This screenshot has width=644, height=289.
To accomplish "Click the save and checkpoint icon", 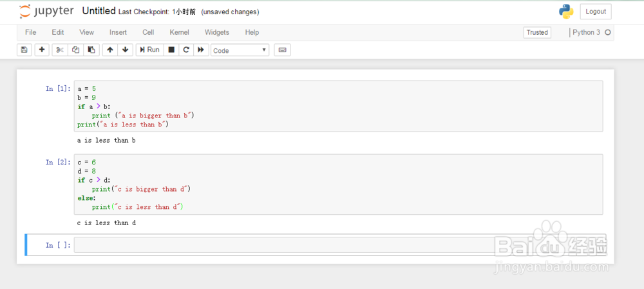I will click(24, 50).
